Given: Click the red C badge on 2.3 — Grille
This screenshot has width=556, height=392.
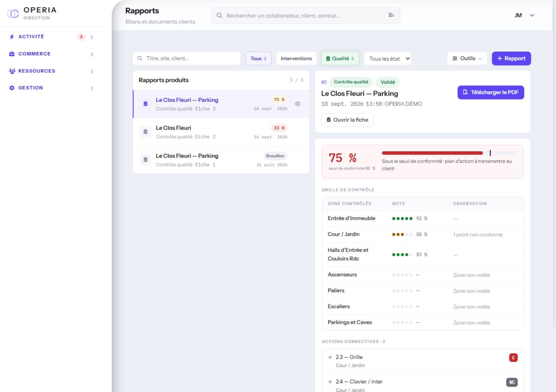Looking at the screenshot, I should click(513, 358).
